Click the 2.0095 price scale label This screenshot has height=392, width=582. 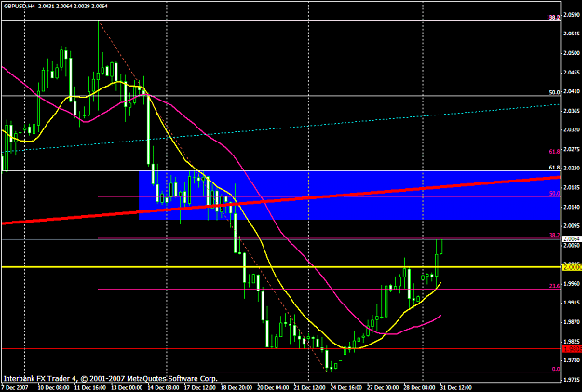pyautogui.click(x=572, y=225)
